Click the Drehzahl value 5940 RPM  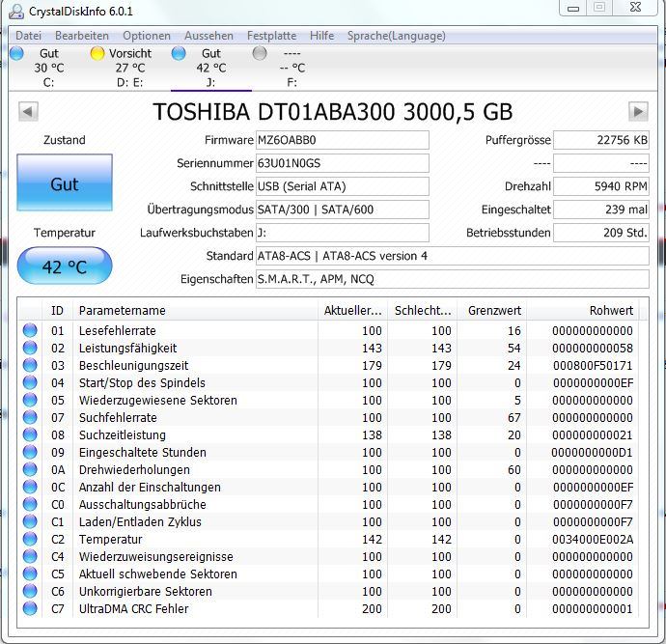(601, 186)
